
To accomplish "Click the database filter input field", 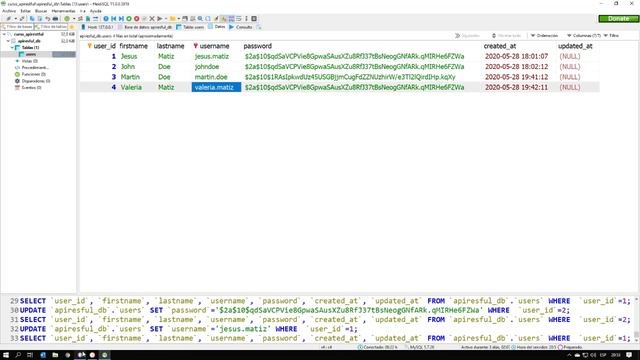I will click(x=17, y=27).
